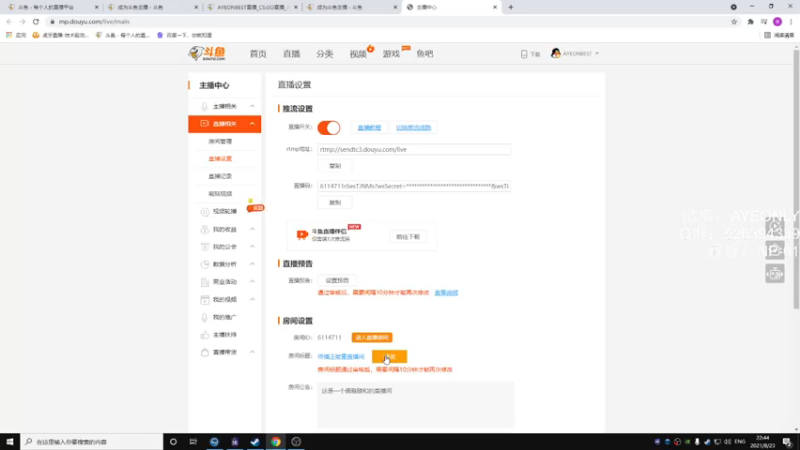Screen dimensions: 800x450
Task: Click the robot assistant icon on right edge
Action: (774, 274)
